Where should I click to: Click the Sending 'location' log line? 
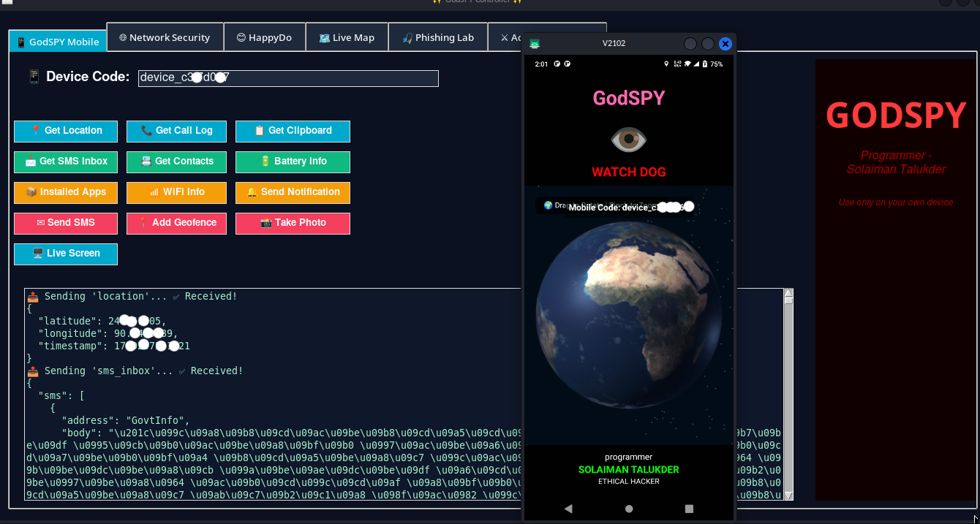point(132,297)
